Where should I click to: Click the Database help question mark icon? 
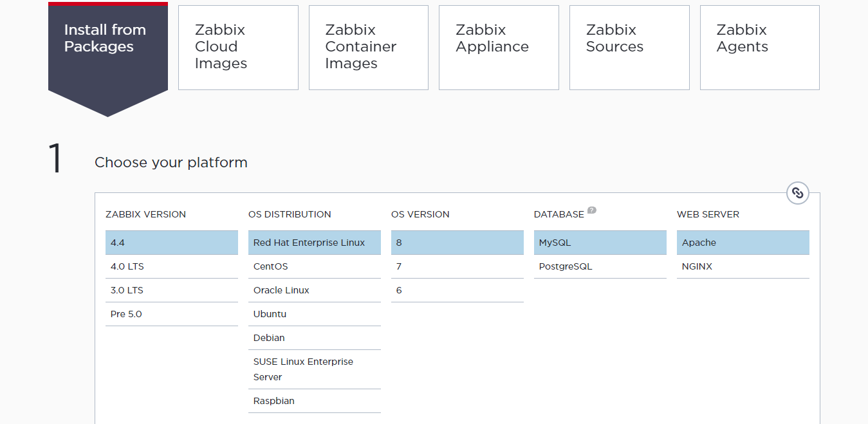tap(591, 210)
